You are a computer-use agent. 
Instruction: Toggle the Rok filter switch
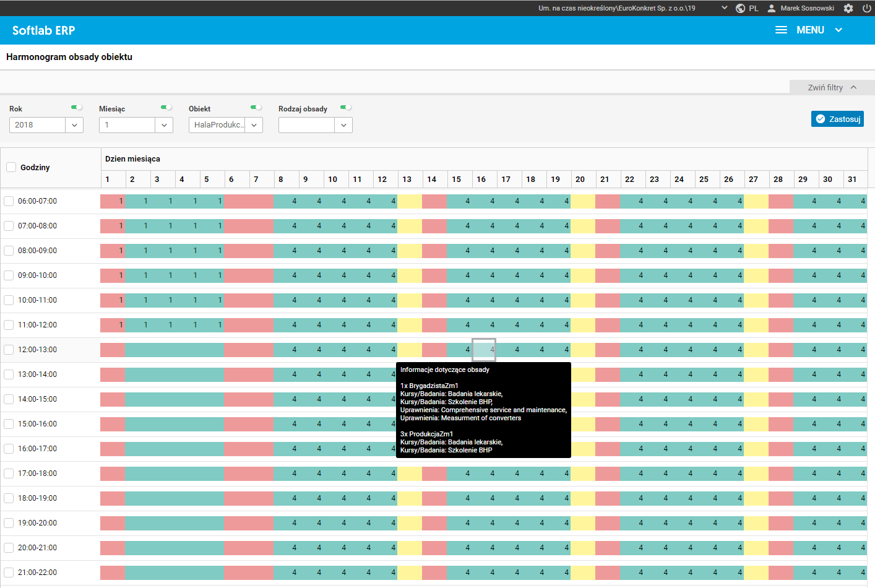point(76,108)
